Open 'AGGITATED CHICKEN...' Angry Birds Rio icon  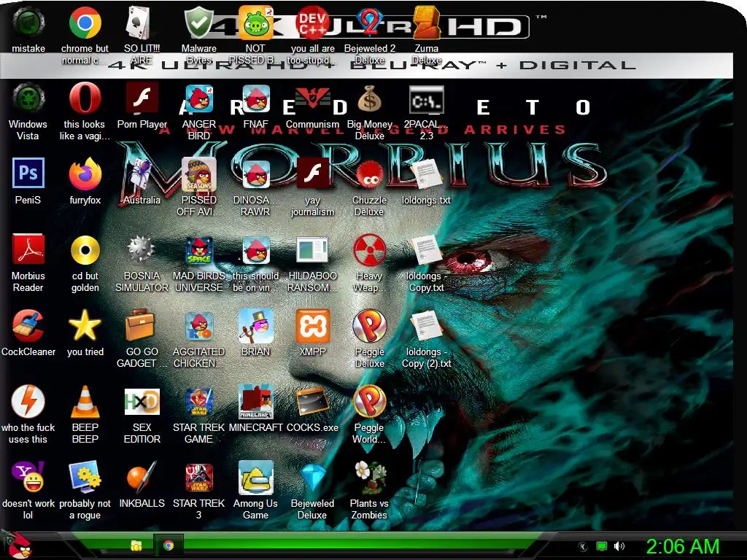click(198, 326)
